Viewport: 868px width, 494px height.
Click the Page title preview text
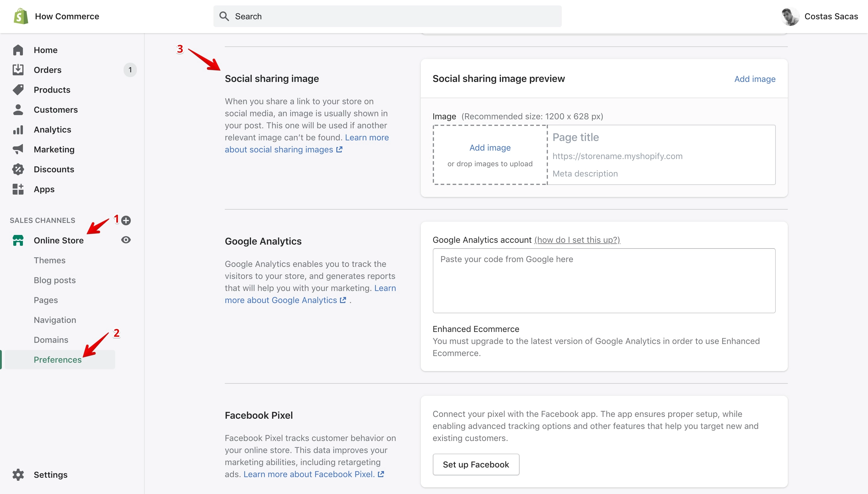pos(576,137)
